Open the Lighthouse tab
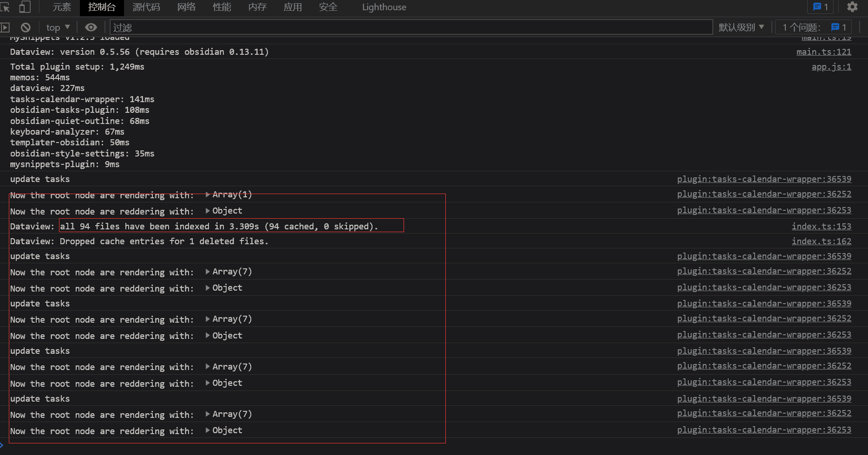Screen dimensions: 868x455 tap(384, 7)
